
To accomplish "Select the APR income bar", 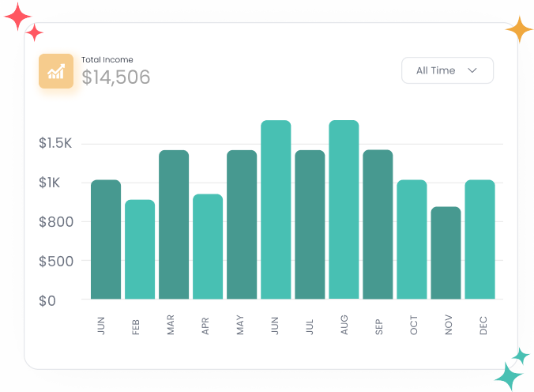I will 208,247.
